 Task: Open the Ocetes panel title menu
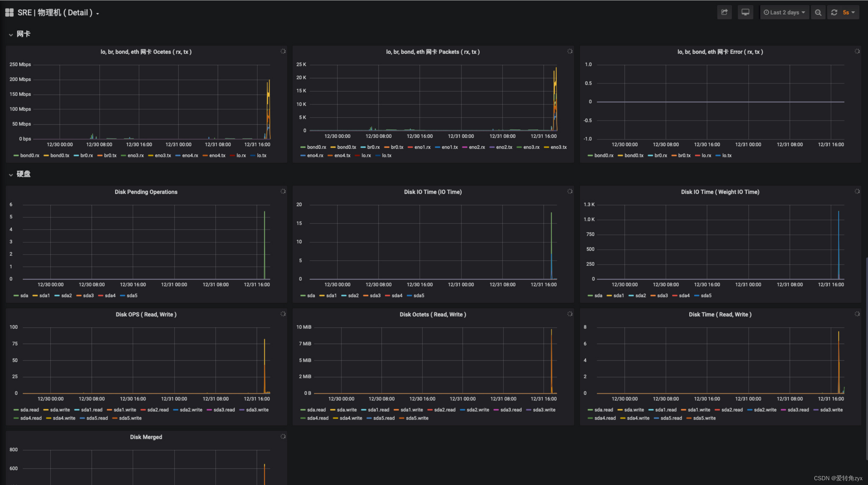click(146, 52)
